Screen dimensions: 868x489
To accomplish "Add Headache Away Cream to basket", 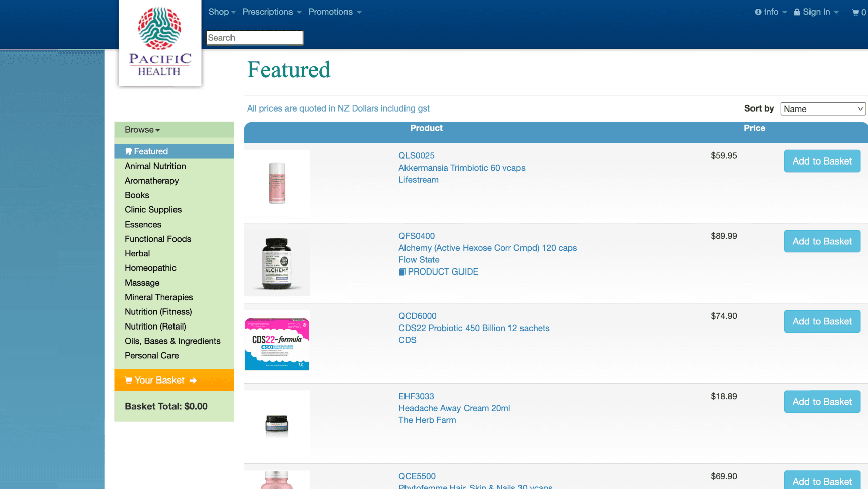I will coord(822,402).
